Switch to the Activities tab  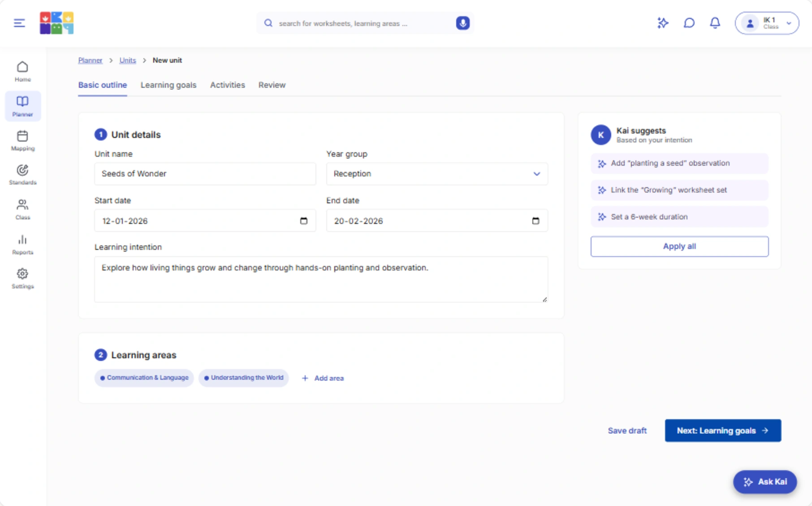(228, 85)
